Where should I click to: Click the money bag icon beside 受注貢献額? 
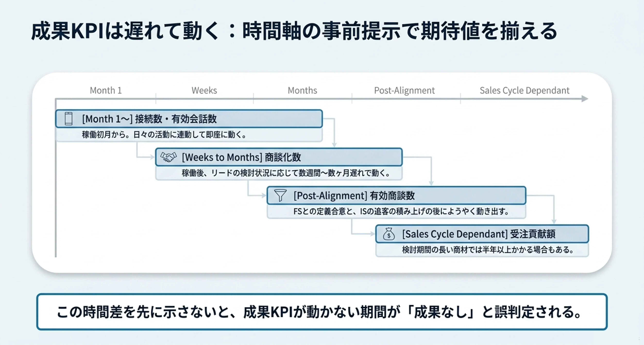pyautogui.click(x=389, y=234)
